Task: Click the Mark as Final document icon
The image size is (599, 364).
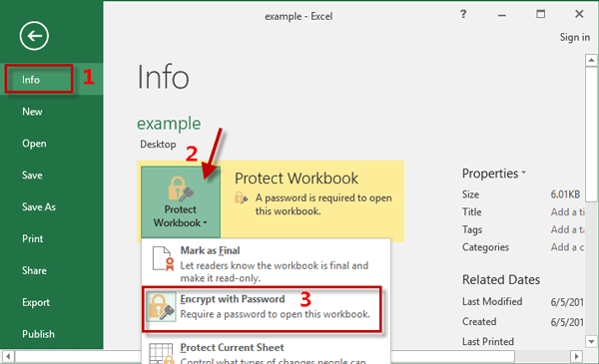Action: coord(163,258)
